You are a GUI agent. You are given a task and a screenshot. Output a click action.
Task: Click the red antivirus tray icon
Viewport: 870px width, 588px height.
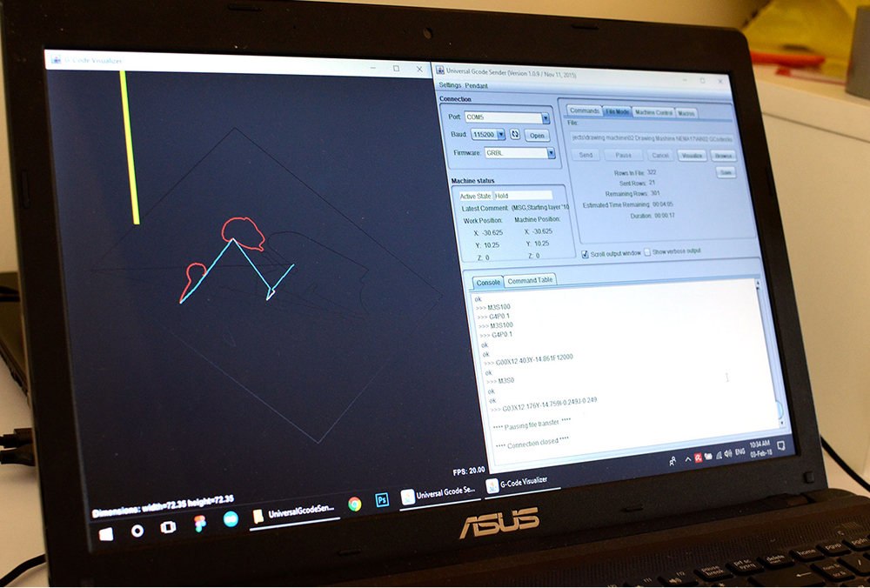click(698, 458)
